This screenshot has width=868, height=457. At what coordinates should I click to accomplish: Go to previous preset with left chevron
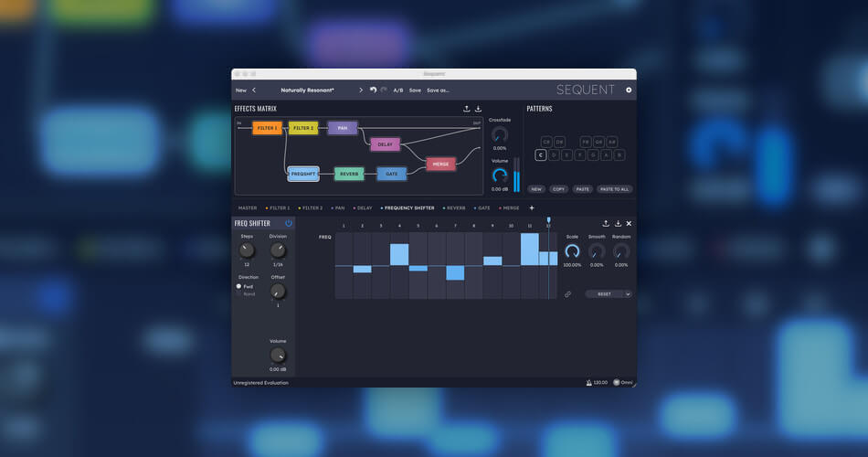click(x=254, y=90)
